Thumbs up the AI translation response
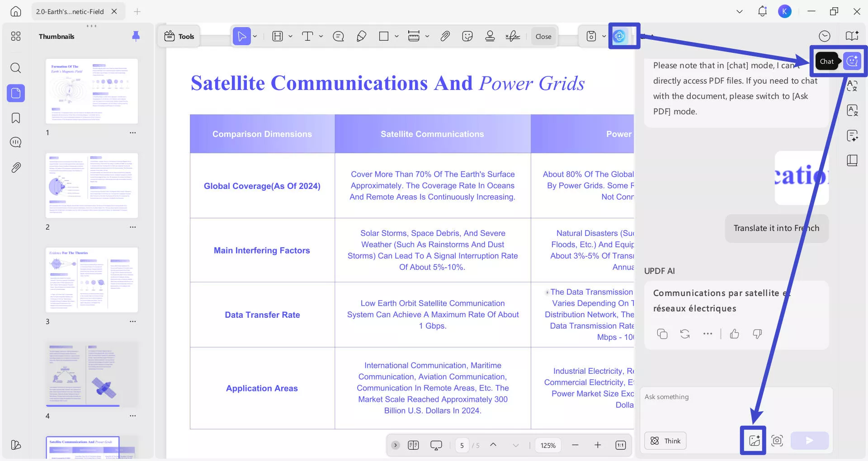The width and height of the screenshot is (868, 461). coord(734,334)
